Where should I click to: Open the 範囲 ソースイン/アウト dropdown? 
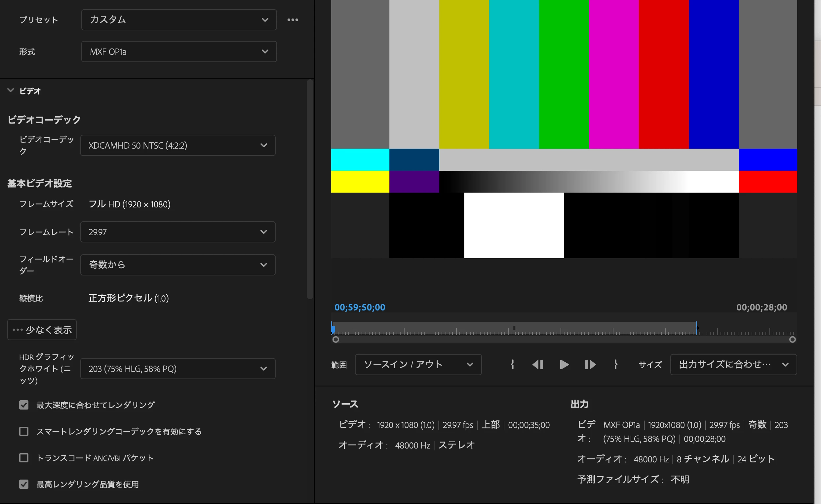(x=418, y=364)
